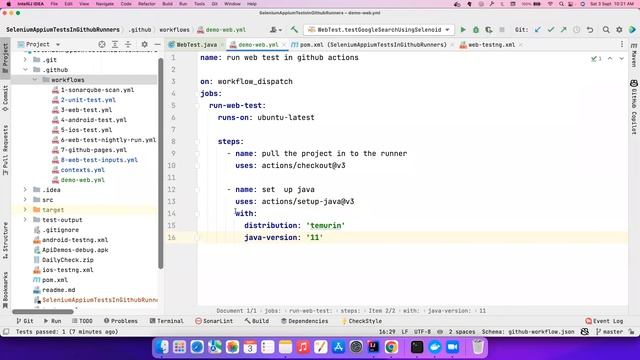Click the UTF-8 encoding in status bar

pos(422,332)
